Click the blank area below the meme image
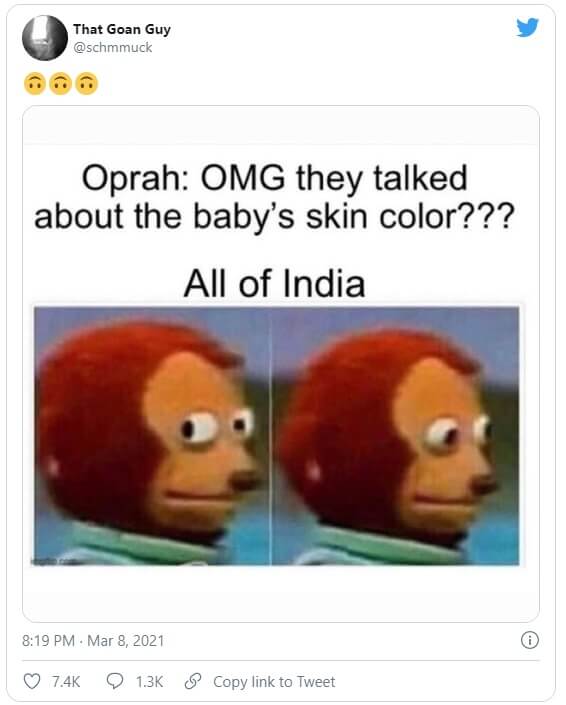The width and height of the screenshot is (566, 705). [281, 593]
